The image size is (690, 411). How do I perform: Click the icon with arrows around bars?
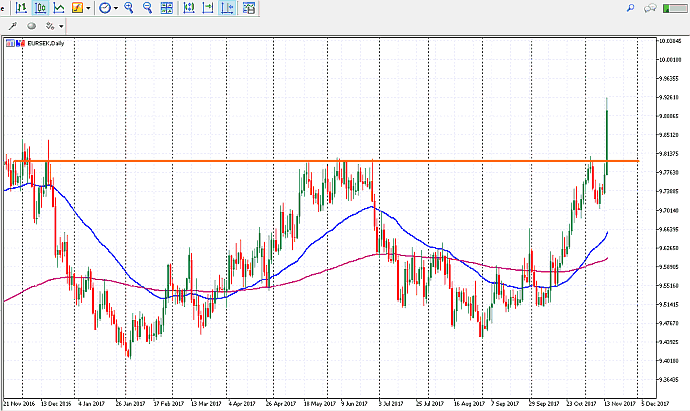pyautogui.click(x=189, y=8)
